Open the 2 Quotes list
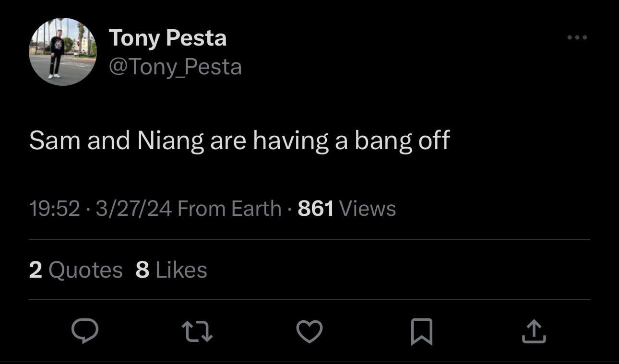 76,270
